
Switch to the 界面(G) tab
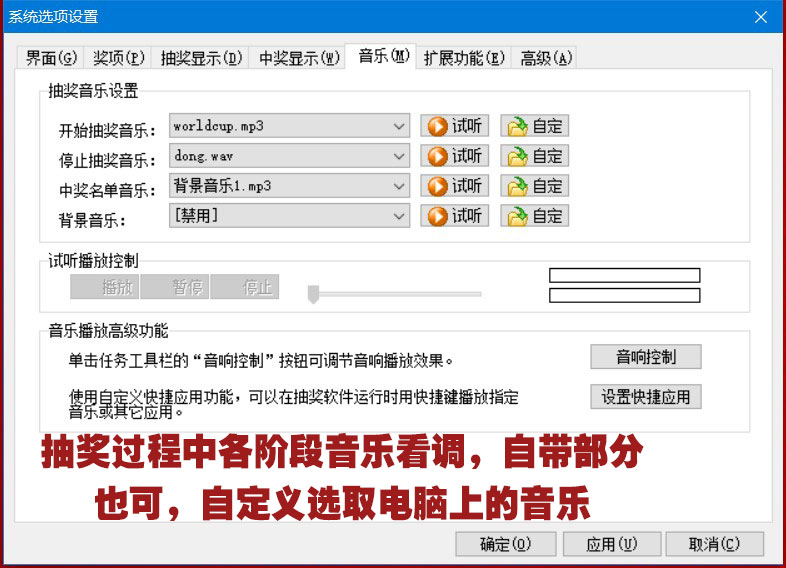51,58
